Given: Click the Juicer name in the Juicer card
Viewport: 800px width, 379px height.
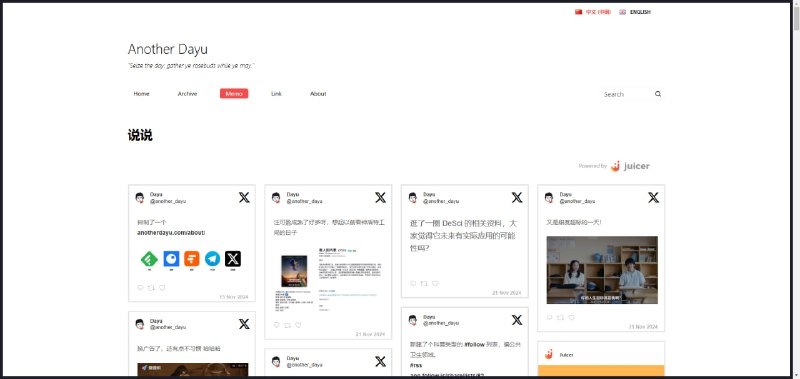Looking at the screenshot, I should pos(566,355).
